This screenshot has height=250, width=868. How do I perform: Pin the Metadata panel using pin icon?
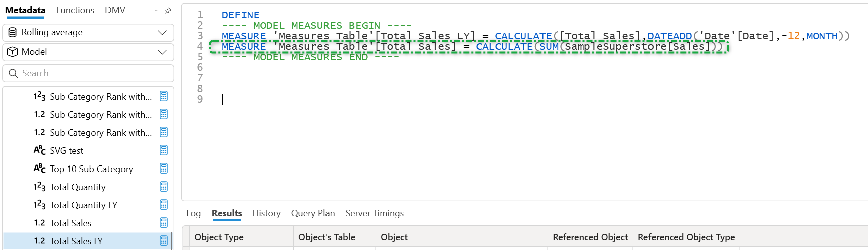[x=168, y=10]
